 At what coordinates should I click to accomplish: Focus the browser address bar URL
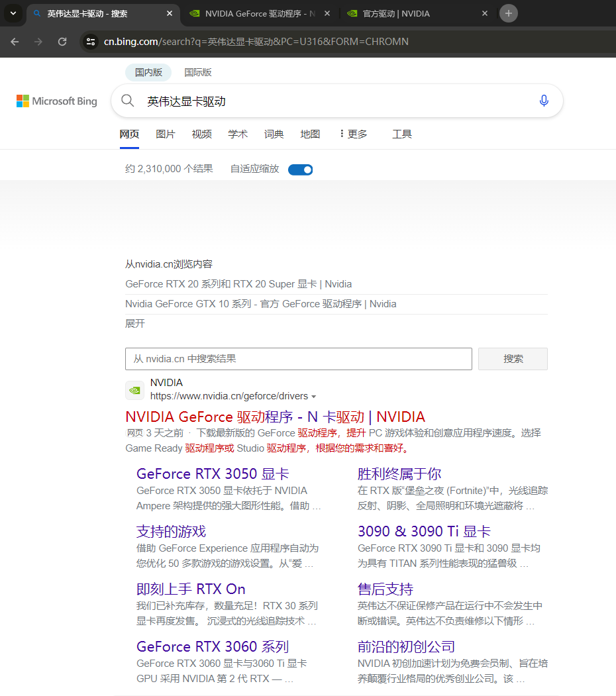256,42
